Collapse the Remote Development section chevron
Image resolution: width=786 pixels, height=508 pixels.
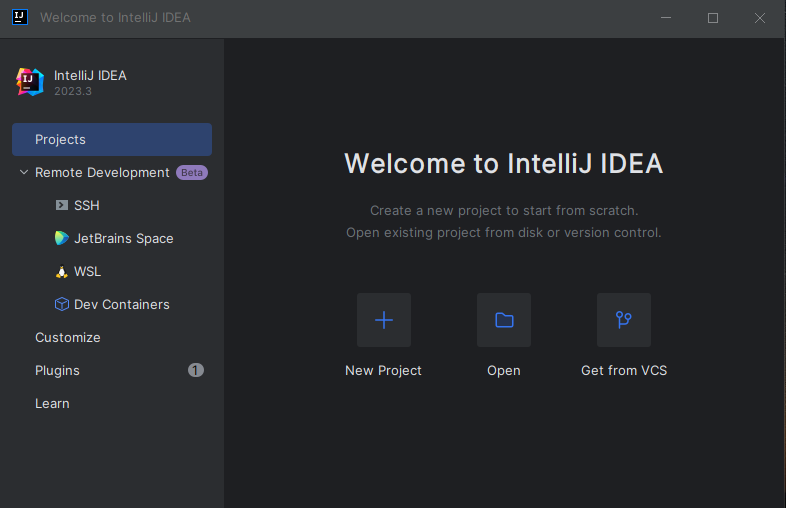(24, 172)
